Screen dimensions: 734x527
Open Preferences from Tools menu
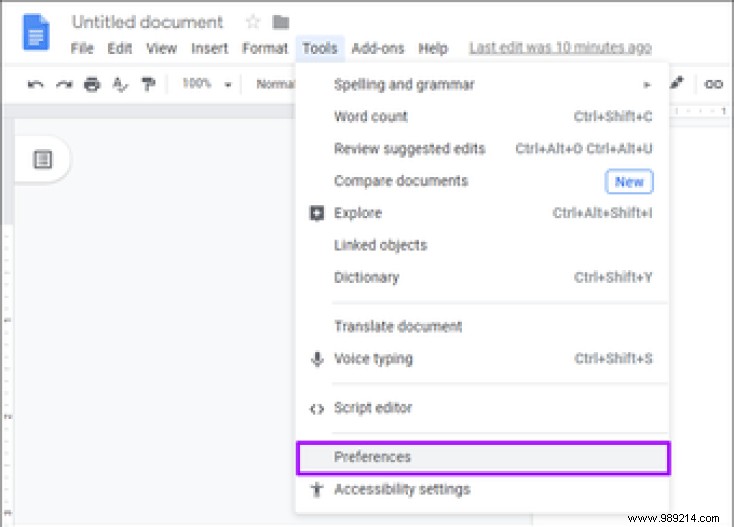pos(484,457)
